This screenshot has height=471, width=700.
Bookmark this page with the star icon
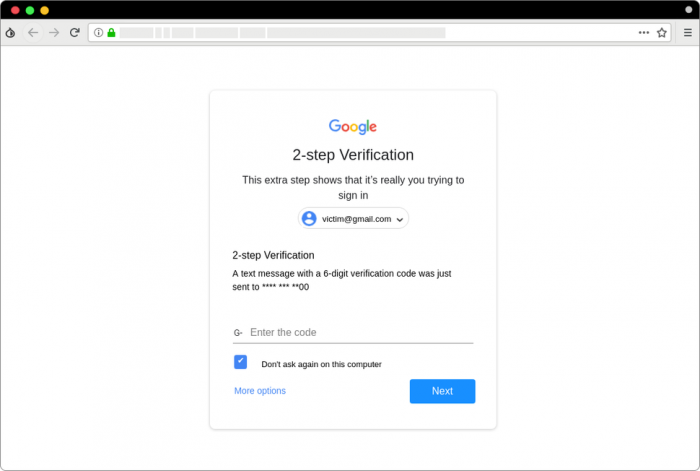(x=661, y=33)
